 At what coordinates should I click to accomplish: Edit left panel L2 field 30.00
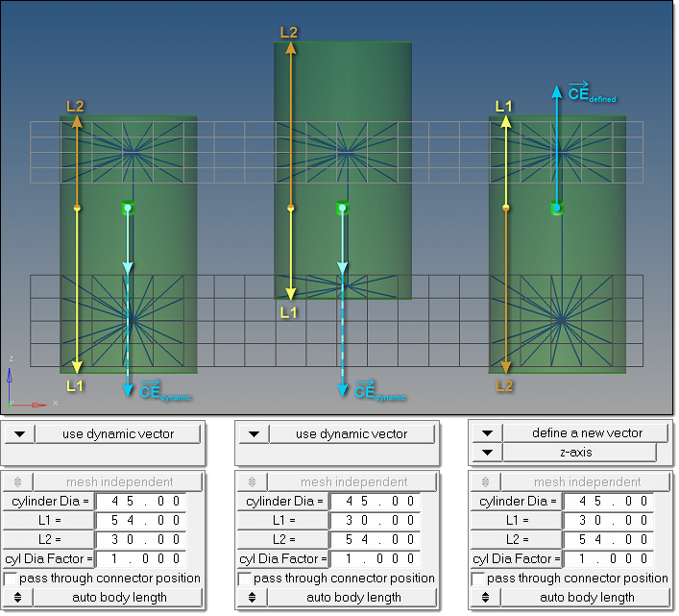pos(141,540)
